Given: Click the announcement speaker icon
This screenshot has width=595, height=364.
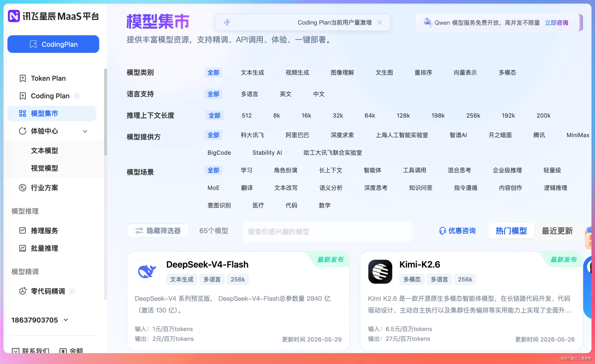Looking at the screenshot, I should click(x=227, y=22).
